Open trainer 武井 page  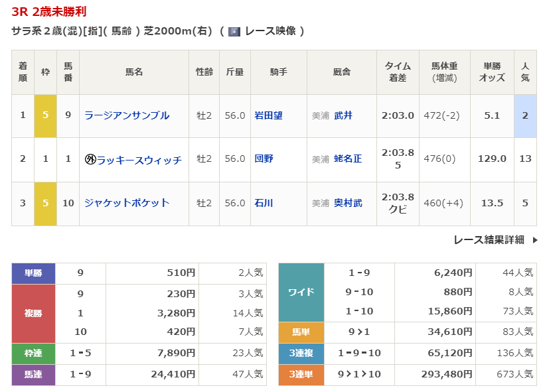coord(343,115)
